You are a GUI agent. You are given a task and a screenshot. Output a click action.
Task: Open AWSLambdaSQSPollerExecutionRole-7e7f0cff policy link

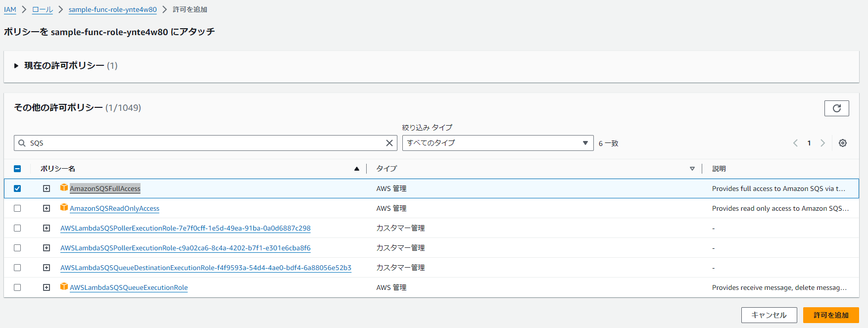(x=186, y=228)
